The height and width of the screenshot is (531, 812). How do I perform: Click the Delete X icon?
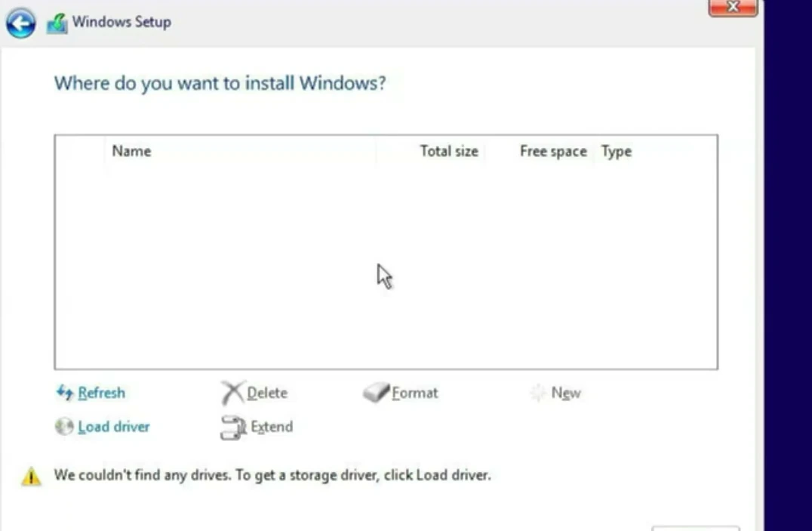pos(232,393)
